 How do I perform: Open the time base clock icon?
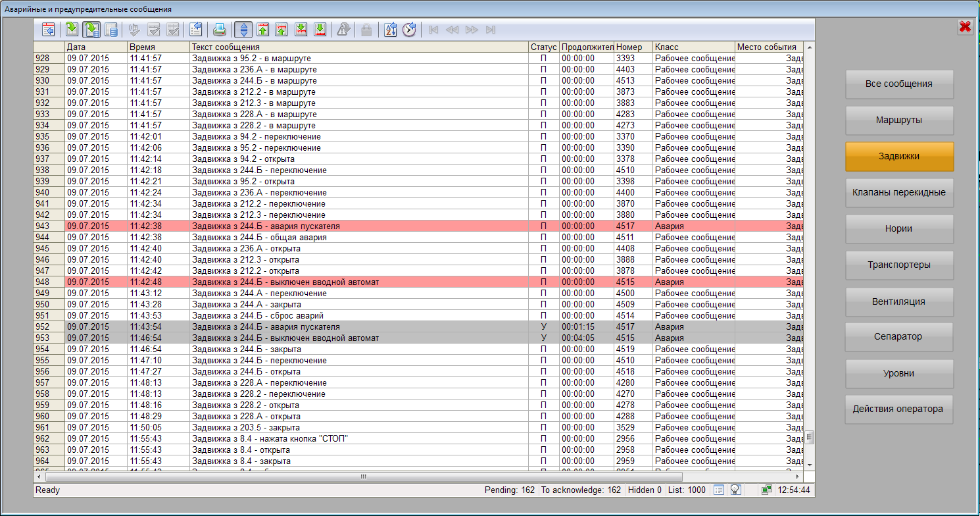click(409, 29)
